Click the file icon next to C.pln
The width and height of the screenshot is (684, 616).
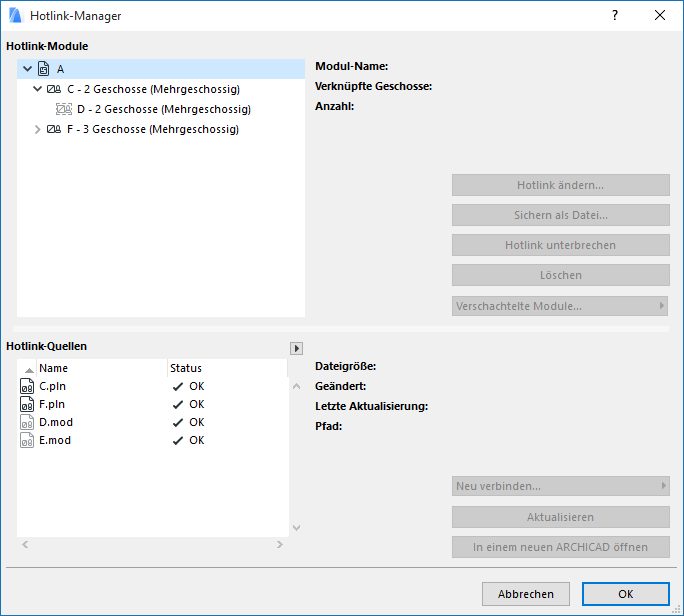pos(27,386)
